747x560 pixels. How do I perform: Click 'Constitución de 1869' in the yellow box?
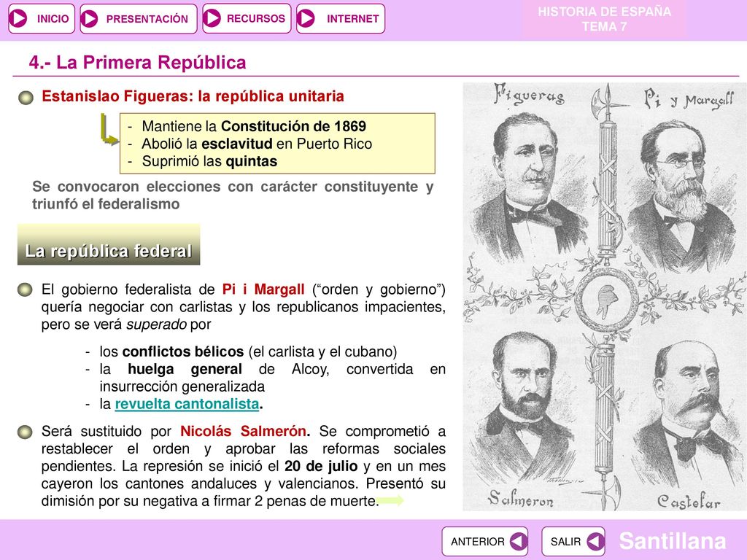click(293, 126)
